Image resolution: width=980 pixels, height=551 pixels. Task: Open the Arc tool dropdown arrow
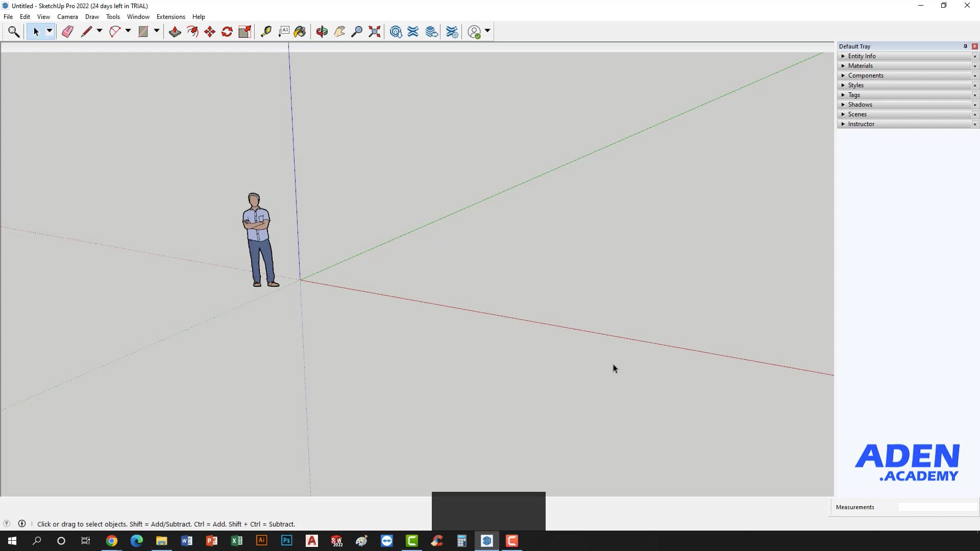(x=127, y=31)
